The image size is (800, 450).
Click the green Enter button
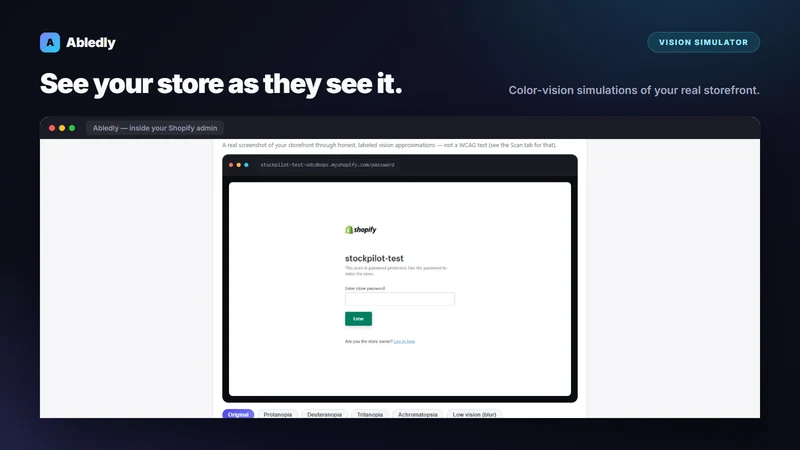pyautogui.click(x=358, y=319)
